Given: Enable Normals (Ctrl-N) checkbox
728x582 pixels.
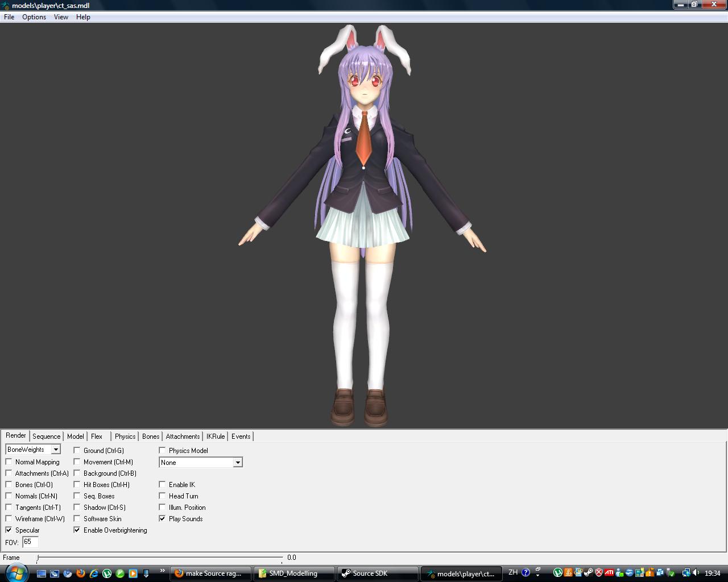Looking at the screenshot, I should click(9, 496).
